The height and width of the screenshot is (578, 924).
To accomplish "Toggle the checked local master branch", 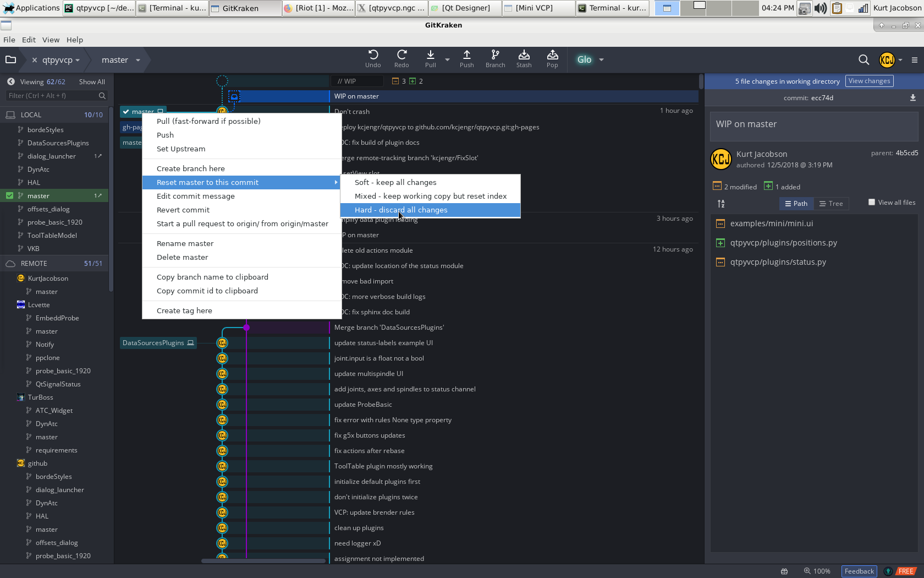I will (9, 195).
